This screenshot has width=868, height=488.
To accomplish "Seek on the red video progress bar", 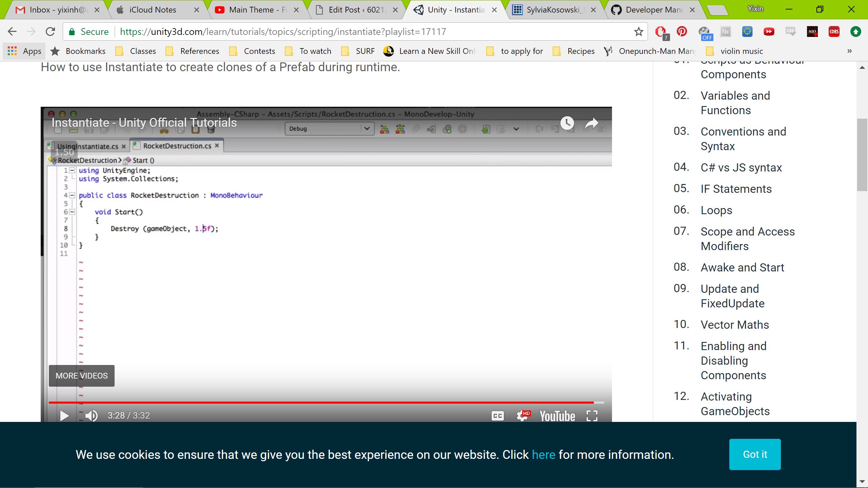I will (326, 403).
